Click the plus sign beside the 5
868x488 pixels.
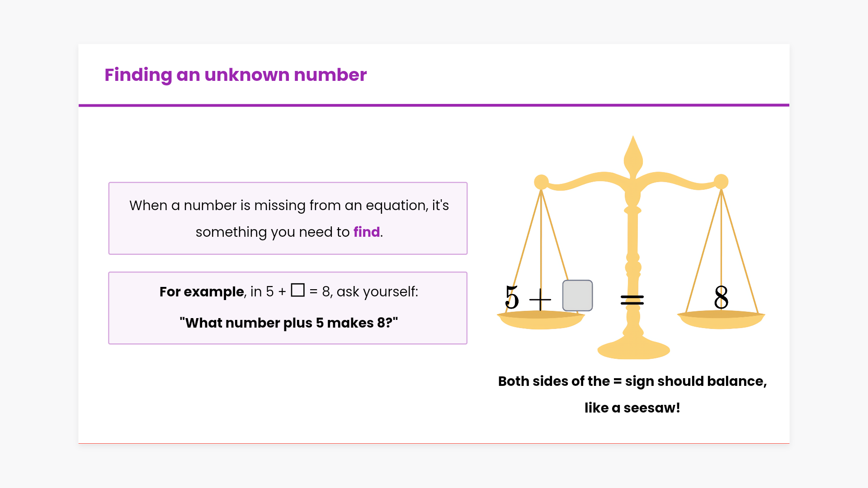click(540, 299)
